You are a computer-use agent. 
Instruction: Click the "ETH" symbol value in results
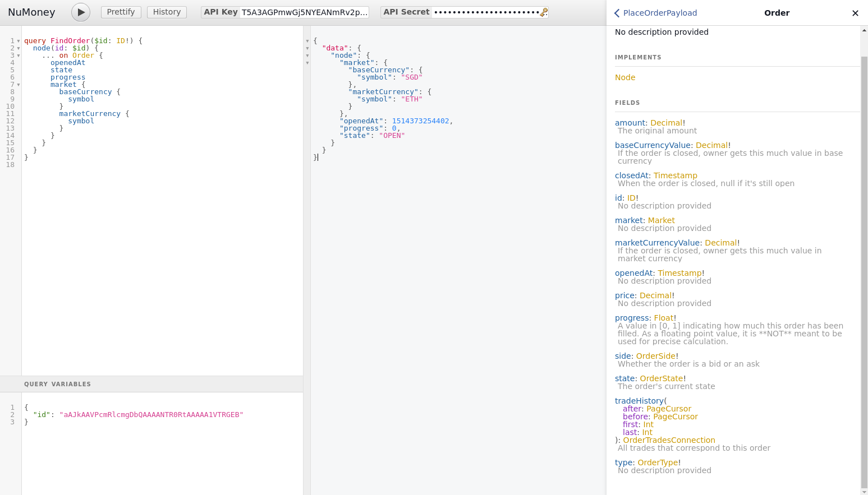click(411, 99)
